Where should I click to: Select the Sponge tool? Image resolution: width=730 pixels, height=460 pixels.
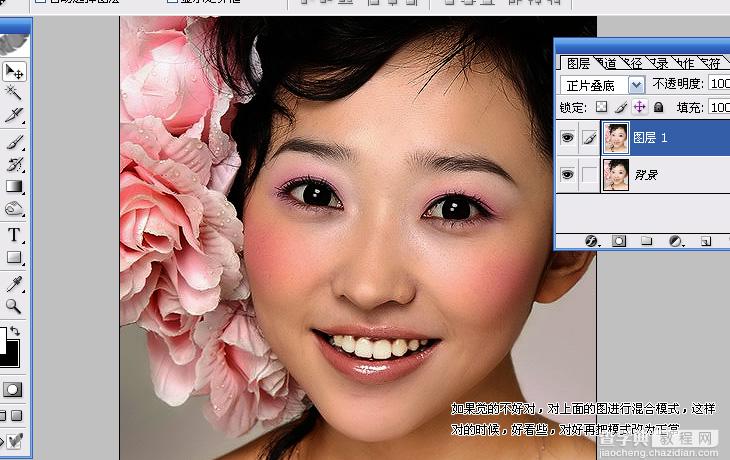(14, 208)
